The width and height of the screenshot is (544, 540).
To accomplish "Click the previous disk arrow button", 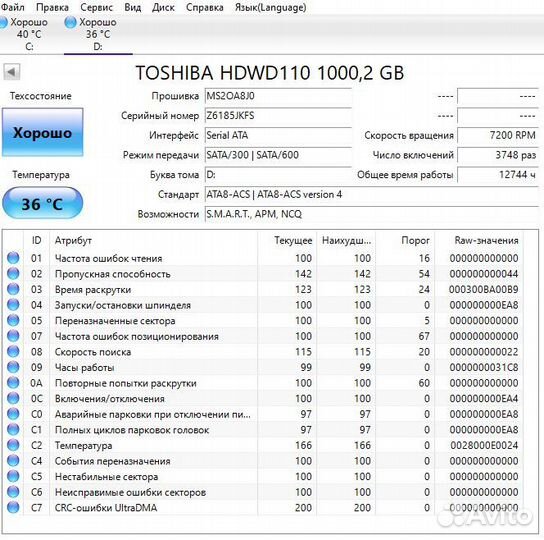I will (11, 72).
